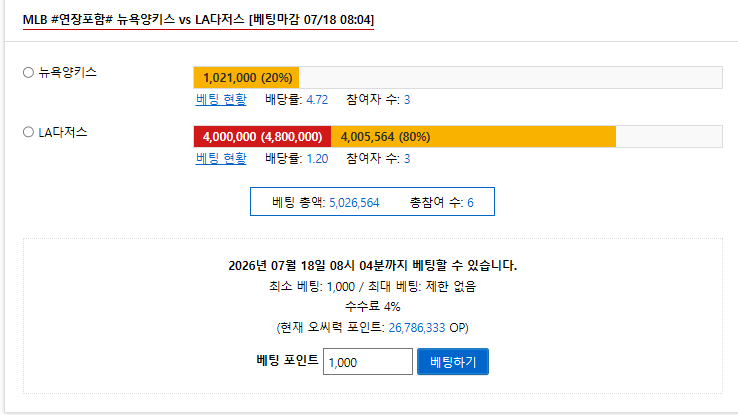
Task: Open 베팅 현황 link under LA다저스
Action: pyautogui.click(x=221, y=159)
